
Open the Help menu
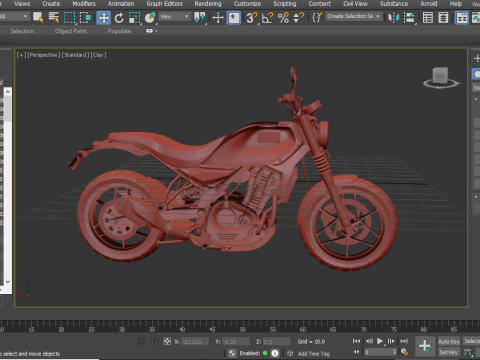(456, 4)
